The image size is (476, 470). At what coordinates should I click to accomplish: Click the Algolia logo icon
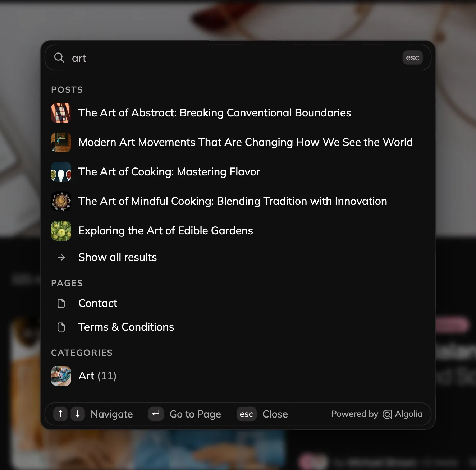tap(387, 414)
